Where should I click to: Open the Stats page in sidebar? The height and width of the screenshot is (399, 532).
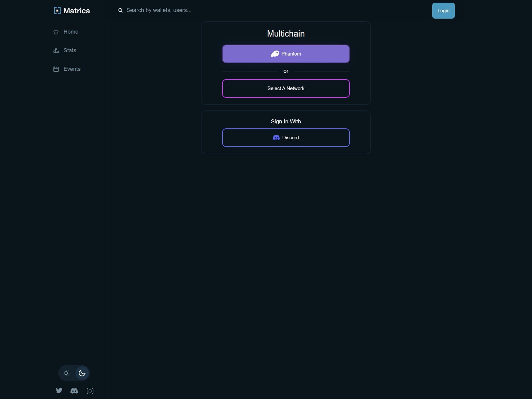(65, 51)
